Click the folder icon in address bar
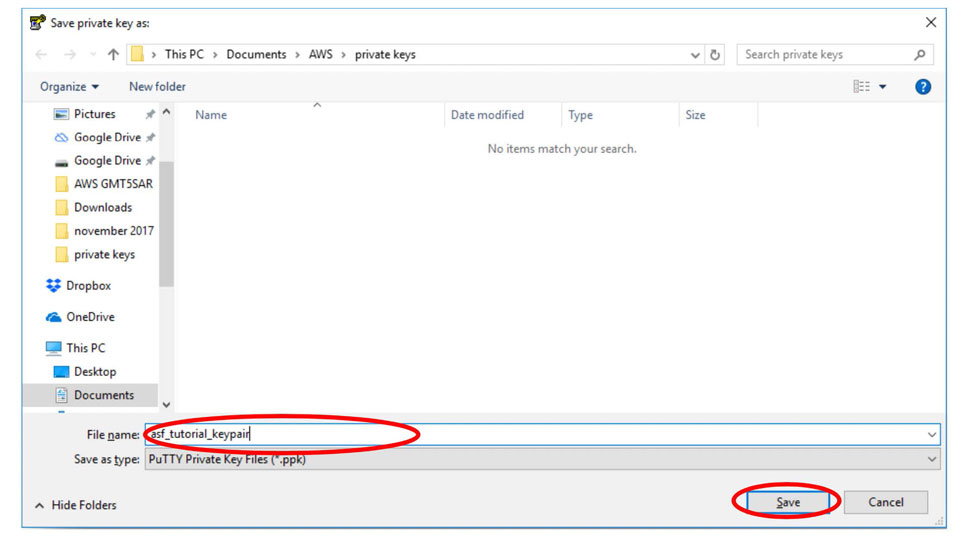The height and width of the screenshot is (550, 960). click(x=138, y=54)
